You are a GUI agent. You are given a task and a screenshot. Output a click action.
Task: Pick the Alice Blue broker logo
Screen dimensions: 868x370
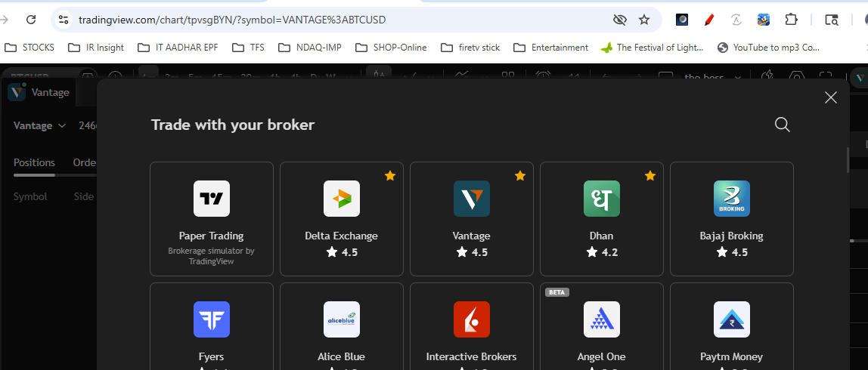[x=342, y=319]
